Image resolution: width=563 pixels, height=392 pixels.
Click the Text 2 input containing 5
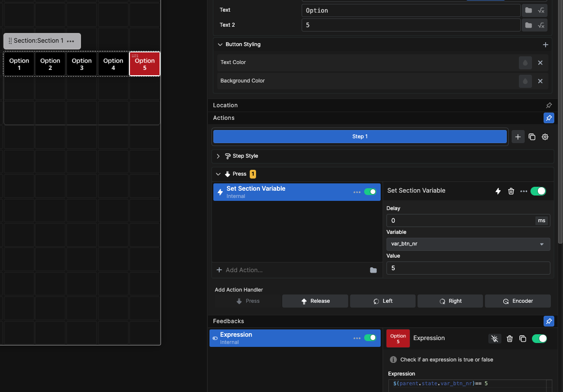[411, 25]
